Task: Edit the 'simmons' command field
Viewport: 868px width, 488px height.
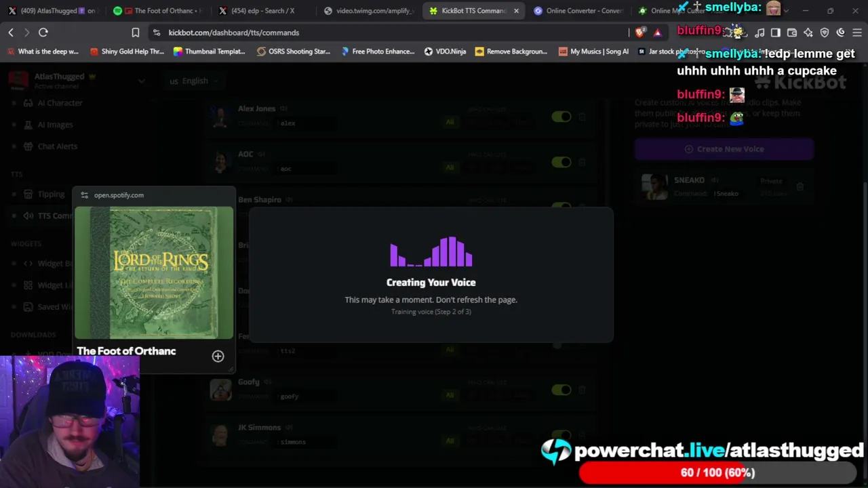Action: pos(305,442)
